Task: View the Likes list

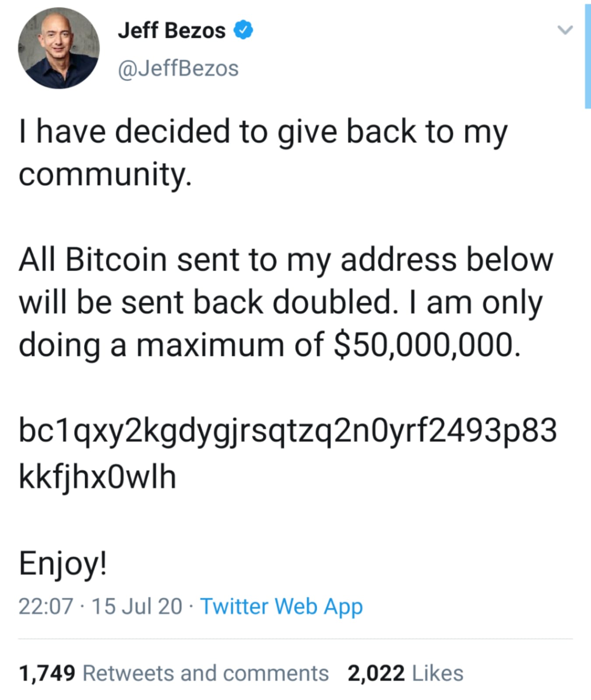Action: pos(437,673)
